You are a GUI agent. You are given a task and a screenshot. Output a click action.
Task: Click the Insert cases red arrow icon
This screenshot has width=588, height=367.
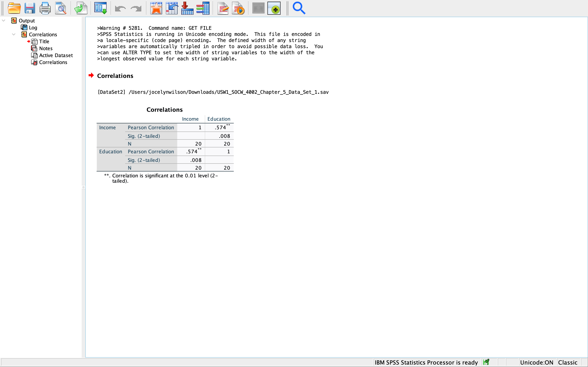[187, 8]
